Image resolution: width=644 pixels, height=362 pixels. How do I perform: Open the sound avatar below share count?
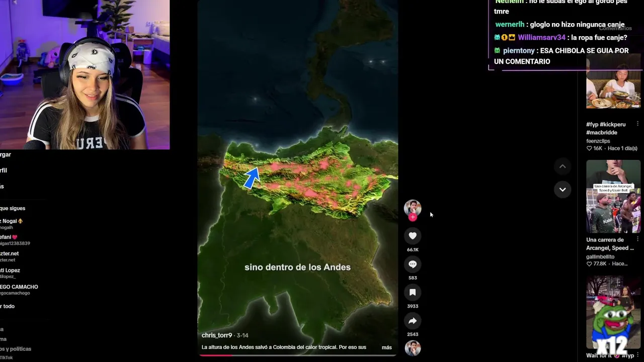413,348
